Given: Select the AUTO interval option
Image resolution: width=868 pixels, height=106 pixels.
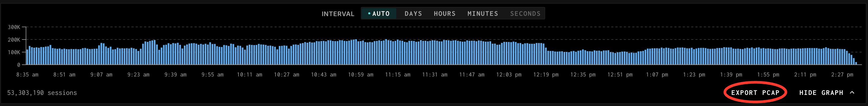Looking at the screenshot, I should pyautogui.click(x=379, y=13).
